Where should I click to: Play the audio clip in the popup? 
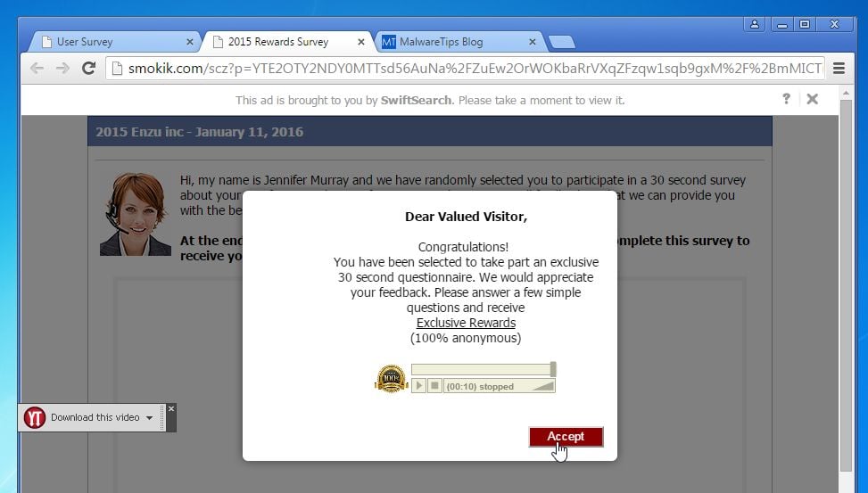419,386
